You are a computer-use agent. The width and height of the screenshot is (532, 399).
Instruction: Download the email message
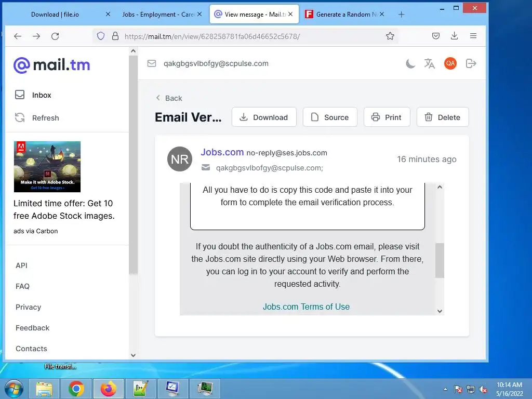(264, 117)
